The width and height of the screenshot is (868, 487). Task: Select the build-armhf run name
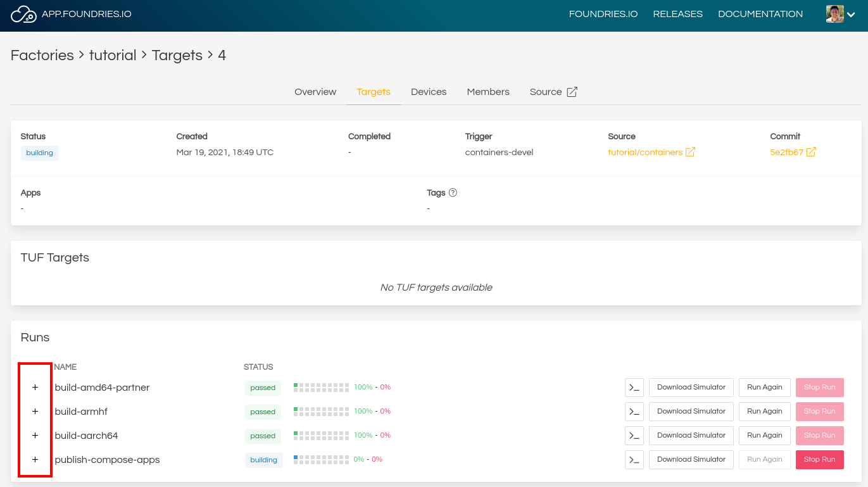81,412
